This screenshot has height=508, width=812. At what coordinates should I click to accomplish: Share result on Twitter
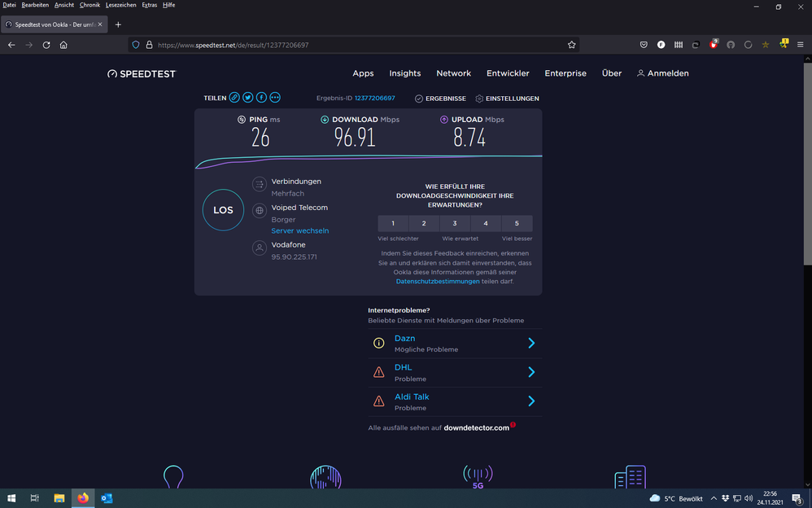point(248,98)
